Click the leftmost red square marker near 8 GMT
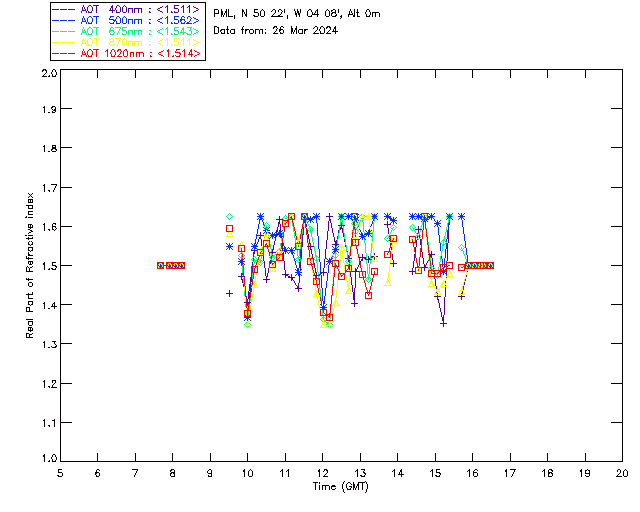640x512 pixels. [161, 265]
